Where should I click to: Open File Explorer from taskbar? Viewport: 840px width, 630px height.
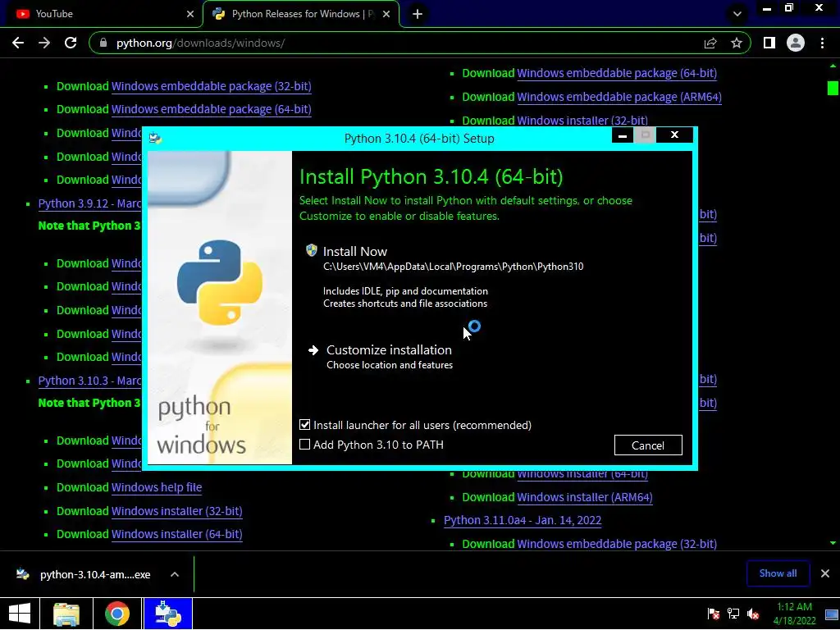(x=67, y=614)
